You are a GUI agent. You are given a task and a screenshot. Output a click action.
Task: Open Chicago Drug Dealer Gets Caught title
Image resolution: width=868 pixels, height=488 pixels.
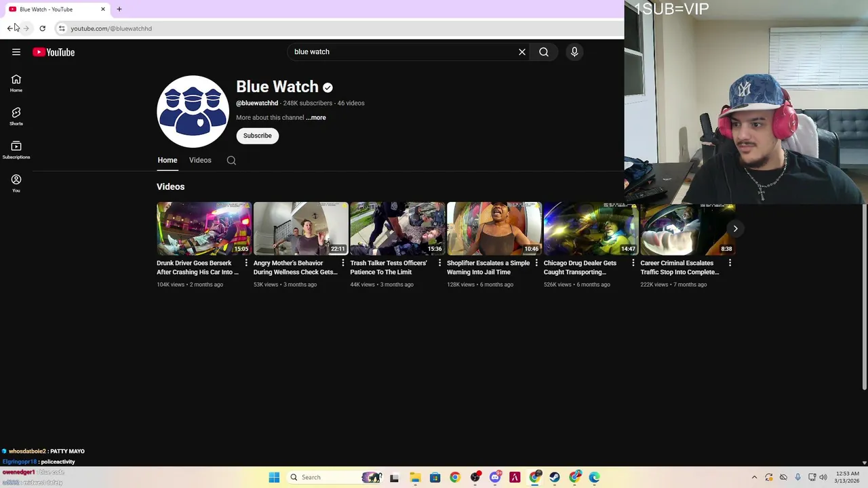point(580,268)
